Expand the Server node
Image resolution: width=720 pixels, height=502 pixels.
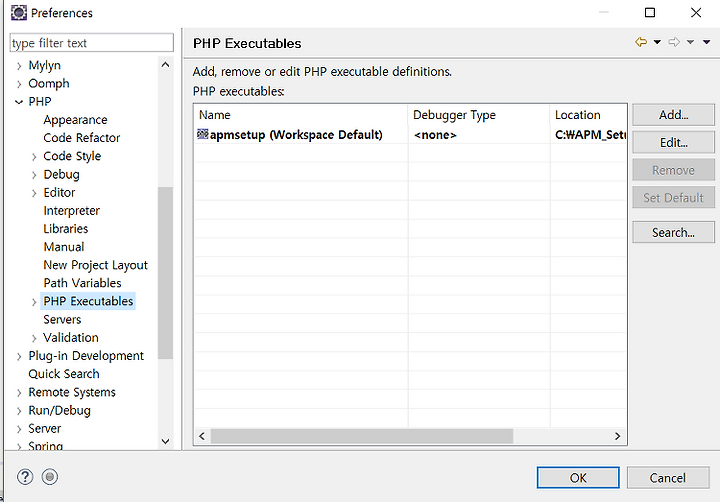coord(19,429)
